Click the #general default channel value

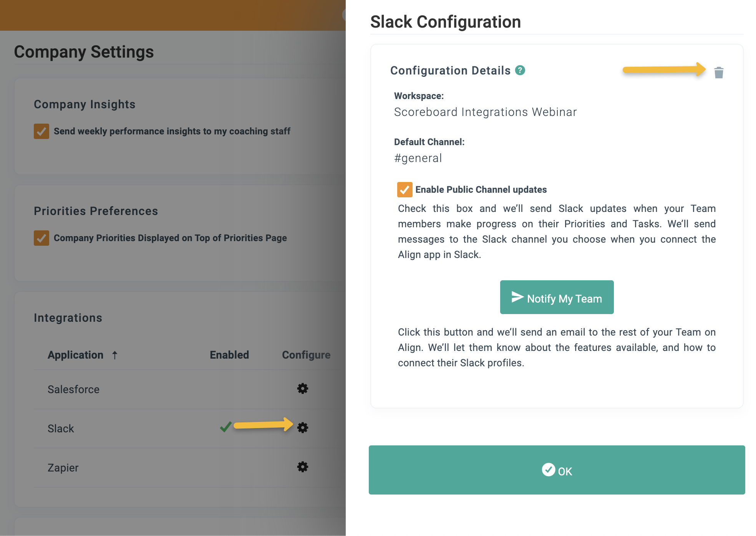pos(418,158)
